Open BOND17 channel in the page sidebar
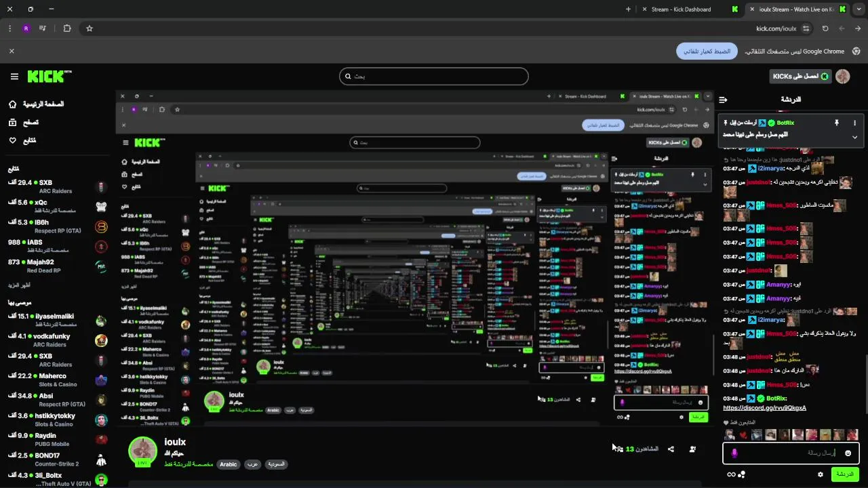 pyautogui.click(x=58, y=460)
